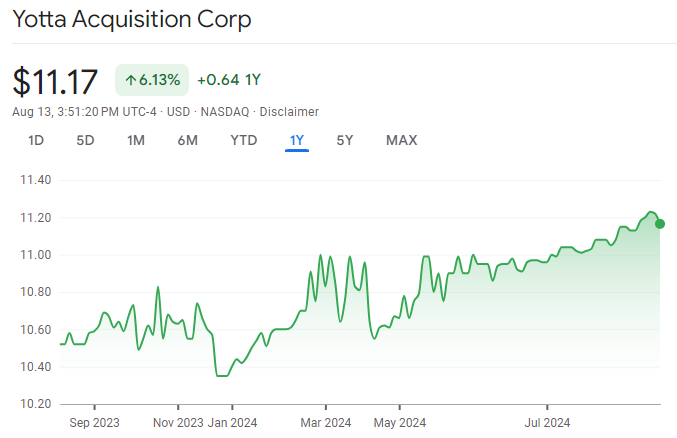
Task: Switch to the 1D time range tab
Action: click(x=36, y=140)
